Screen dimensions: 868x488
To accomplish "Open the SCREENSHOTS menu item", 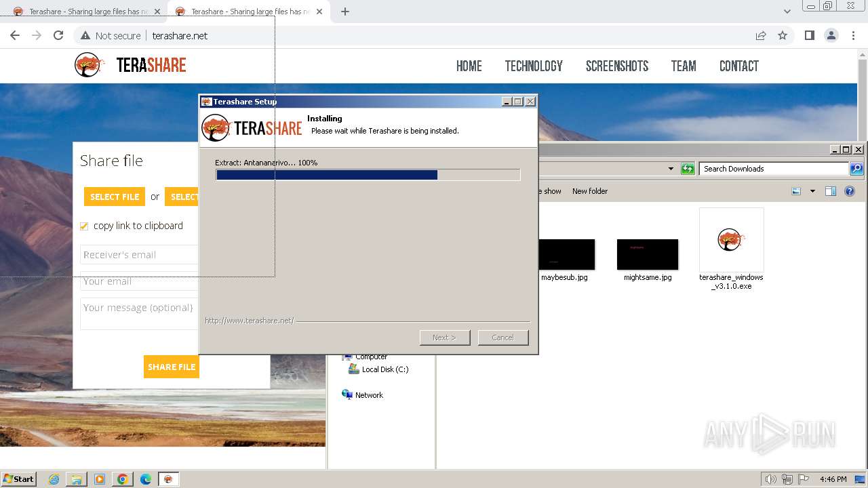I will pos(617,66).
